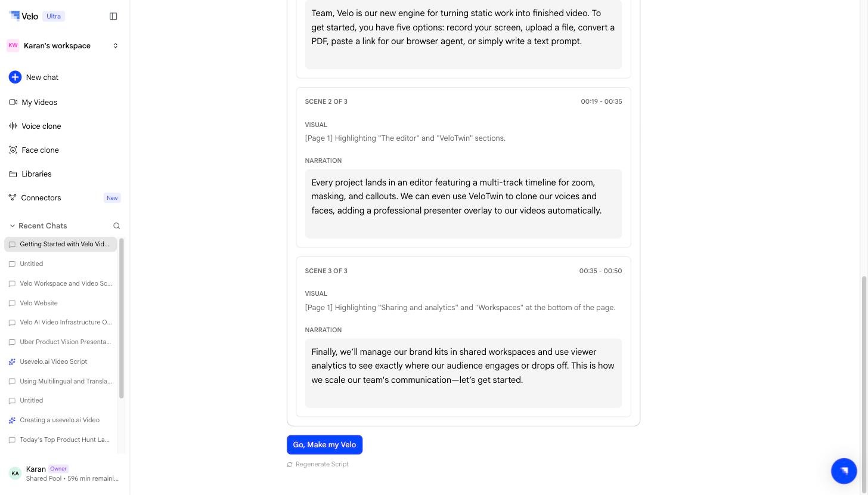
Task: Open Karan's workspace switcher dropdown
Action: 63,46
